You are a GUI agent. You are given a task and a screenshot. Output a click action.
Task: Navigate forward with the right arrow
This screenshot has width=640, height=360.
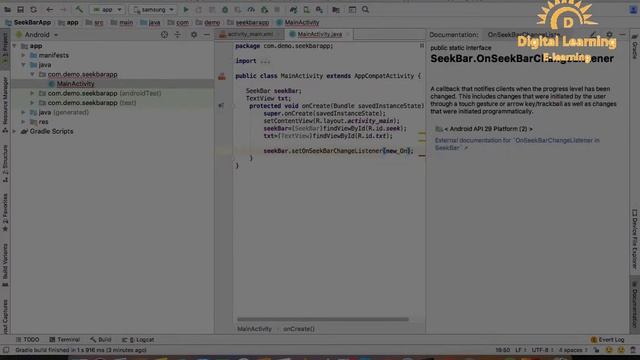[63, 9]
